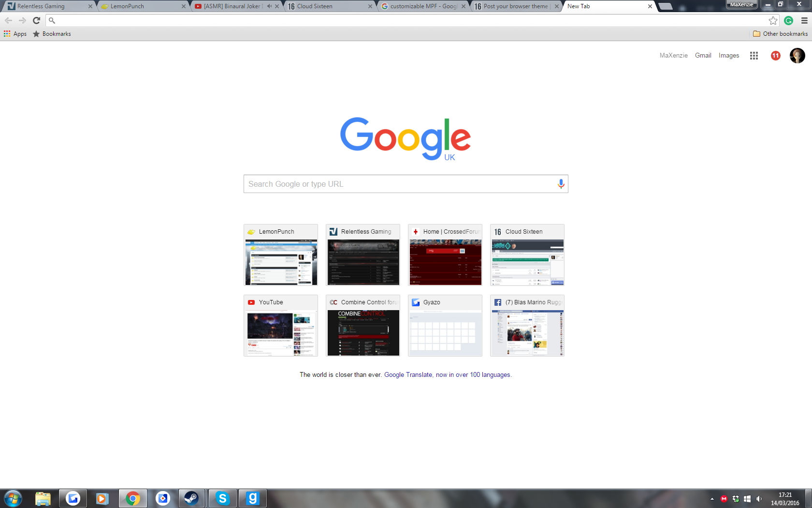Open the Google account profile picture
This screenshot has height=508, width=812.
[x=797, y=56]
